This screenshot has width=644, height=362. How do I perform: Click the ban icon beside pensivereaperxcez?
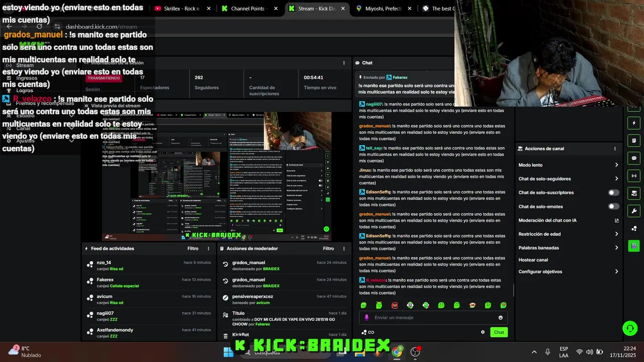(x=226, y=298)
